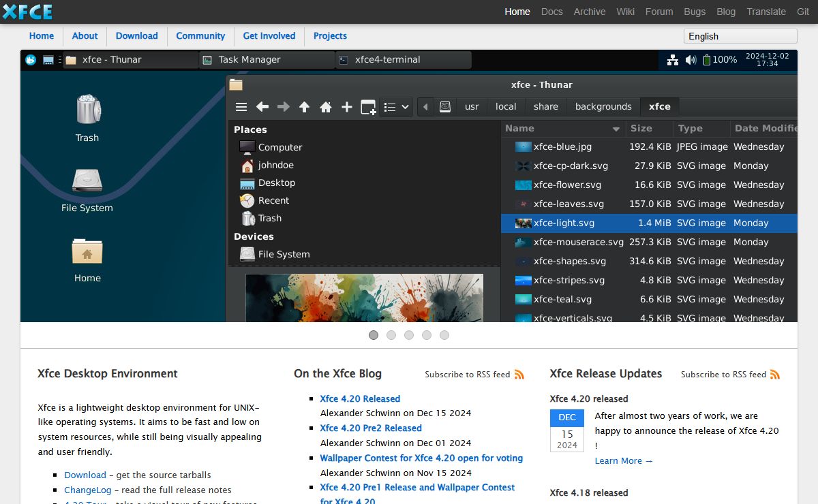Screen dimensions: 818x504
Task: Click the show desktop panel icon
Action: point(48,60)
